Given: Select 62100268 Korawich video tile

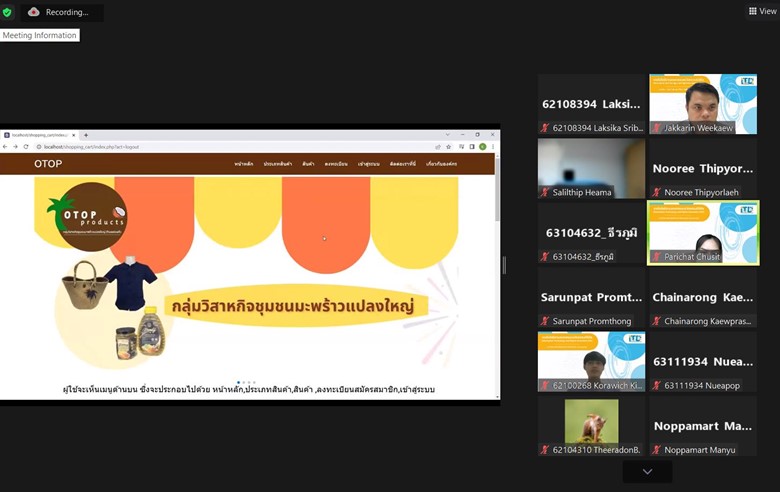Looking at the screenshot, I should (x=591, y=362).
